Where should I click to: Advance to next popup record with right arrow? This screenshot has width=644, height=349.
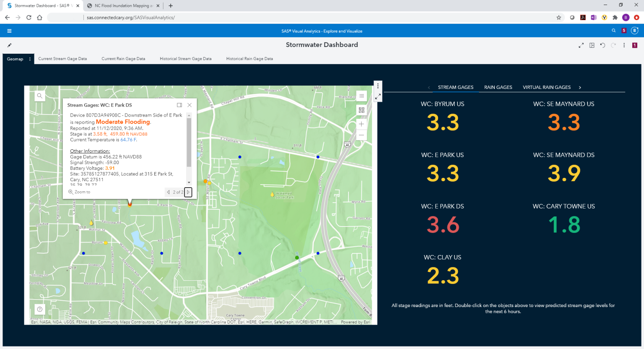(188, 192)
